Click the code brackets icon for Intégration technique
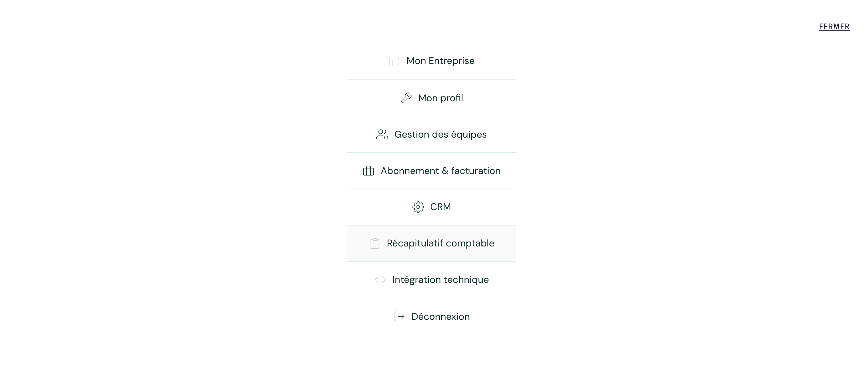Viewport: 868px width, 368px height. (380, 280)
